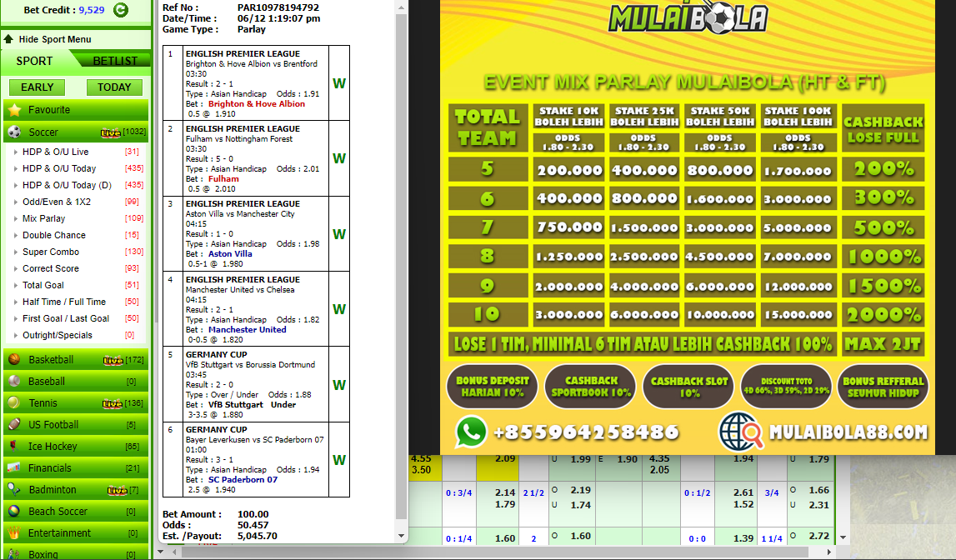This screenshot has width=956, height=560.
Task: Click the WhatsApp icon on the banner
Action: (x=471, y=432)
